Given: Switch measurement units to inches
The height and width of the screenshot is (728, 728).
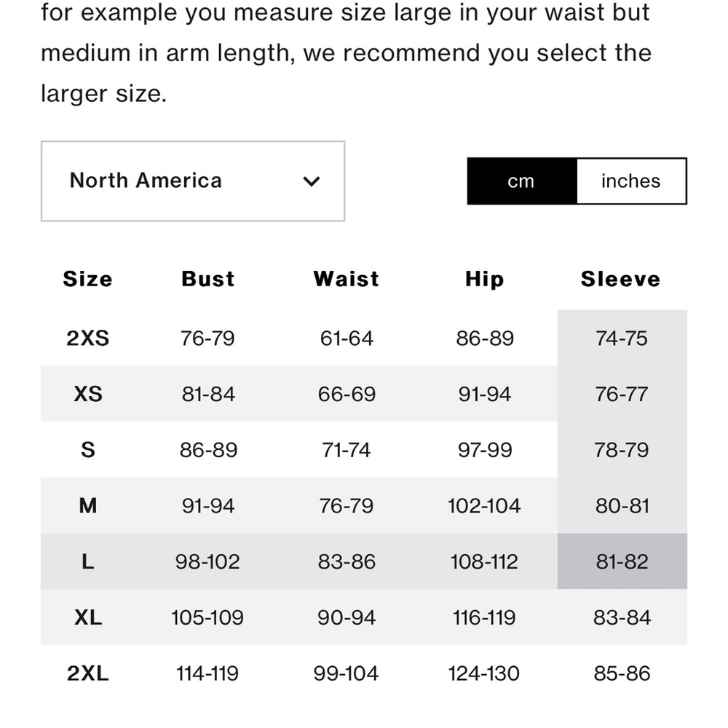Looking at the screenshot, I should click(631, 181).
